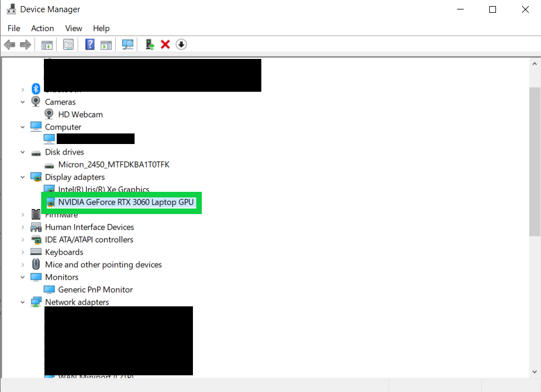
Task: Select Generic PnP Monitor entry
Action: (x=95, y=290)
